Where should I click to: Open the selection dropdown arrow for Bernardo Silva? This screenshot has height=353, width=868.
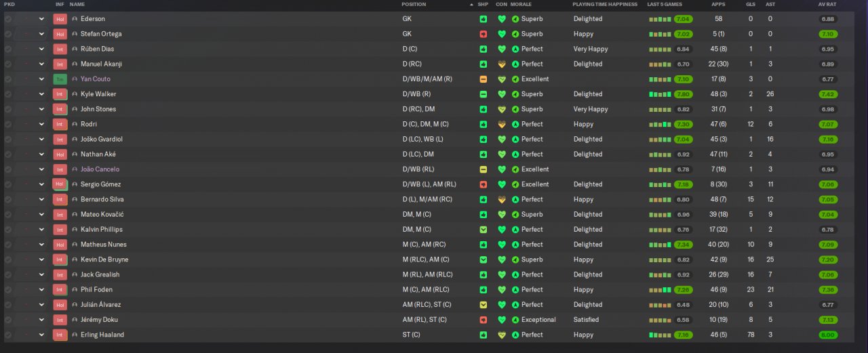click(x=41, y=199)
